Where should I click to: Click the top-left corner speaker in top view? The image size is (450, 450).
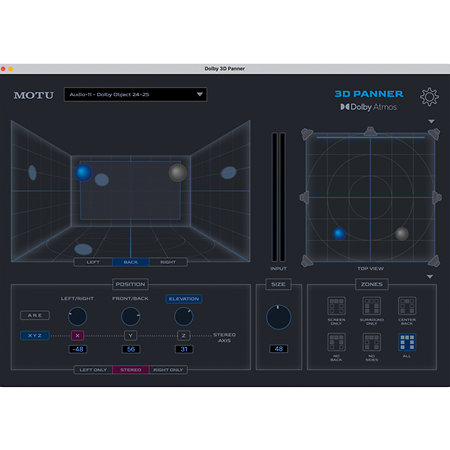point(307,134)
